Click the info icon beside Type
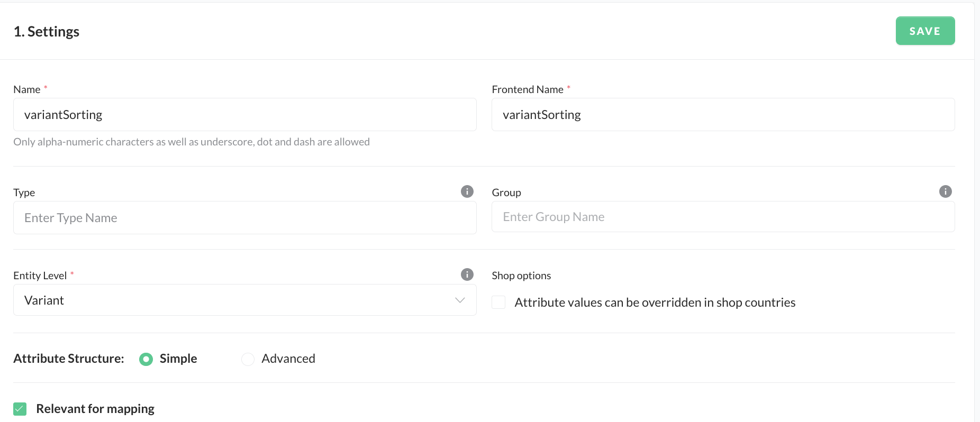 pos(467,191)
